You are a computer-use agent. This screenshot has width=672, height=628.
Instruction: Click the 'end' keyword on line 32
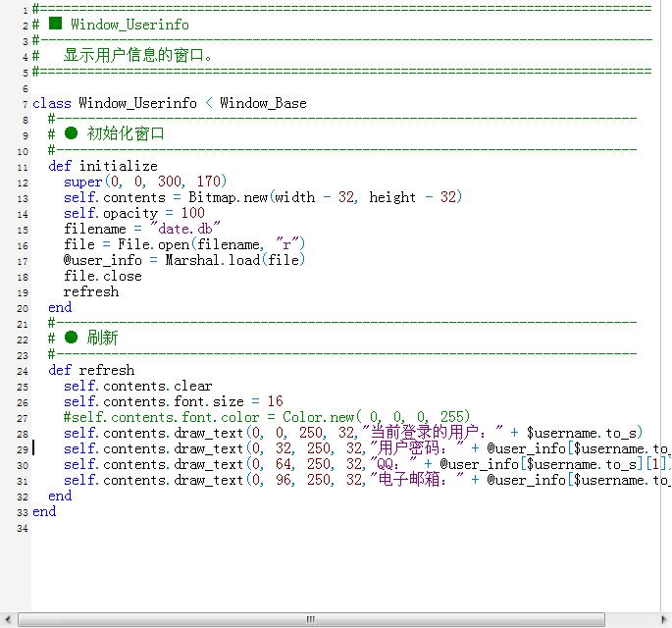(x=60, y=496)
